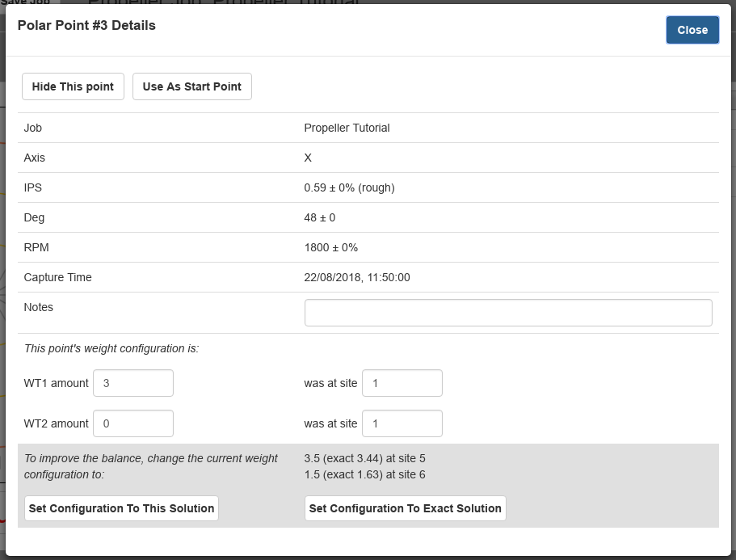Click into the WT1 amount field
Image resolution: width=736 pixels, height=560 pixels.
133,383
